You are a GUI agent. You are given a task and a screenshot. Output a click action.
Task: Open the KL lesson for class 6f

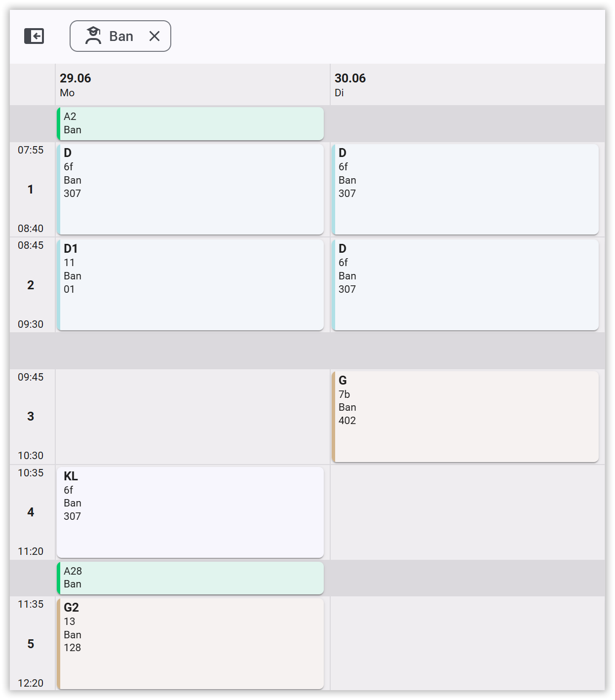pyautogui.click(x=191, y=512)
